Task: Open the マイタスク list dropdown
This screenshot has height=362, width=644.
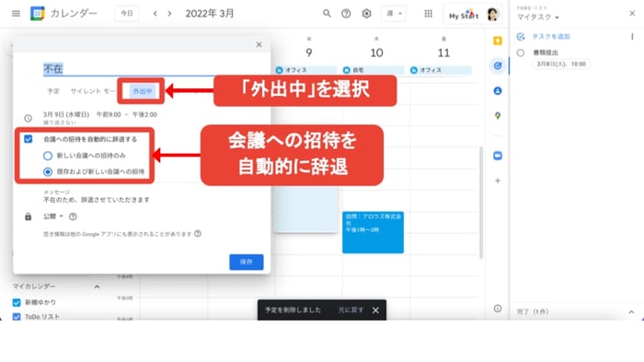Action: pos(538,18)
